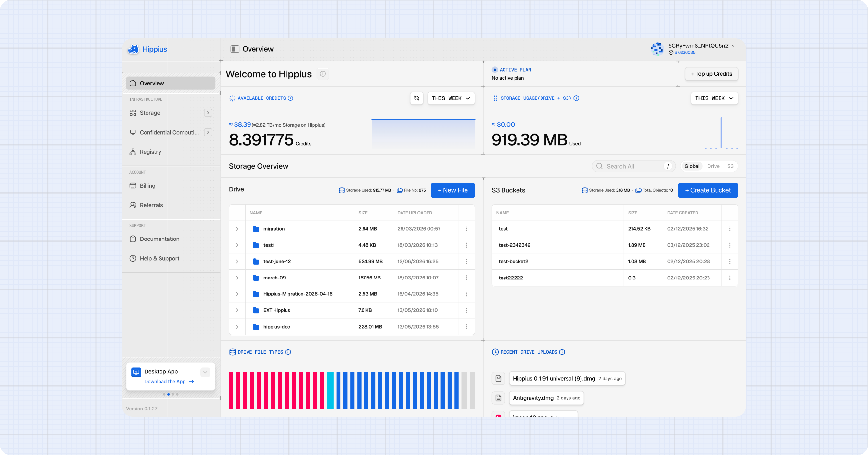868x455 pixels.
Task: Click the active second carousel dot under Desktop App
Action: [x=169, y=394]
